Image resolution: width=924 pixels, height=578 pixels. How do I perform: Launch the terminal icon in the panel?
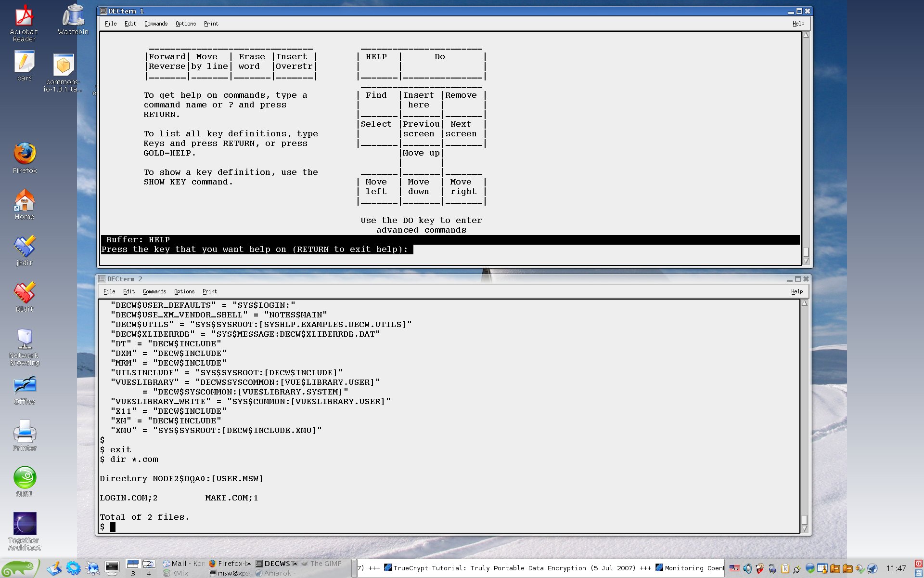112,568
